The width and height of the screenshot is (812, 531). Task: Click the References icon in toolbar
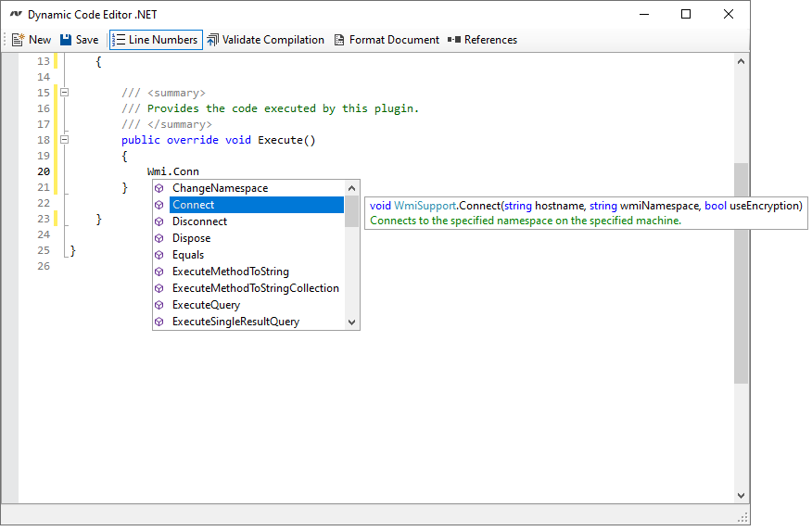(x=454, y=40)
